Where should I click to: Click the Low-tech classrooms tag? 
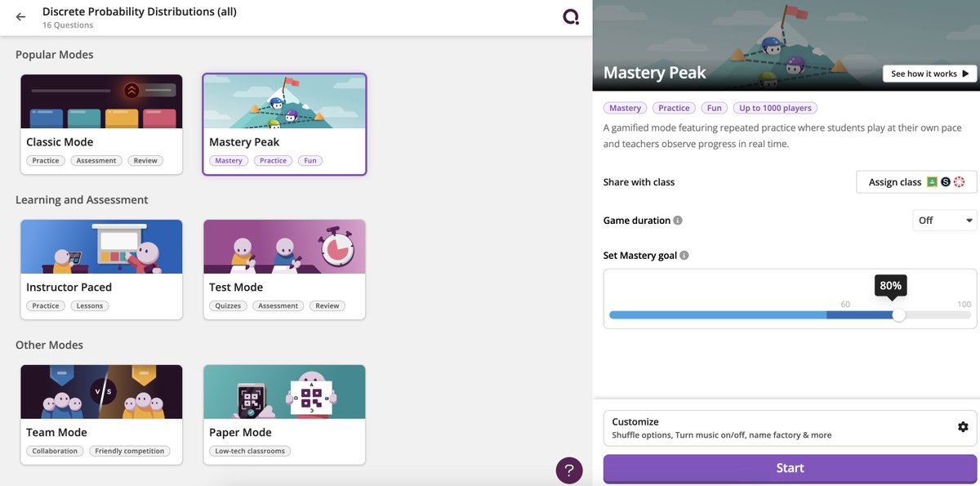251,452
